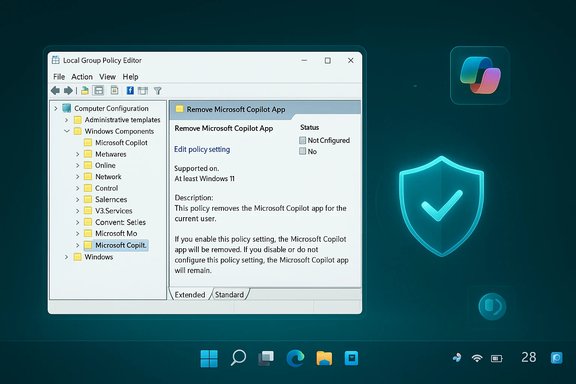Expand the bottom Windows tree node
The image size is (576, 384).
pyautogui.click(x=66, y=257)
